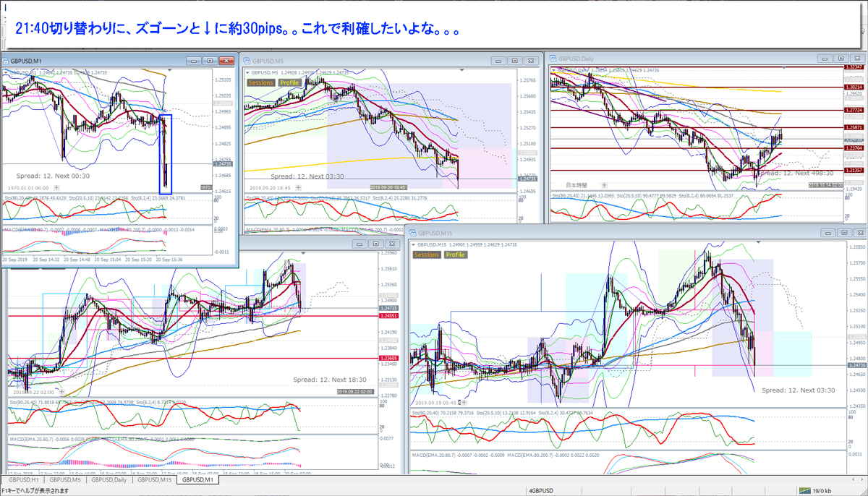Switch to the GBPUSD,H1 chart tab
Image resolution: width=868 pixels, height=496 pixels.
22,479
